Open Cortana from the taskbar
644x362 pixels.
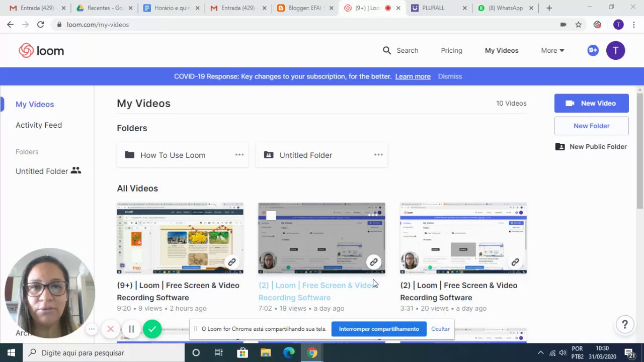pos(196,353)
